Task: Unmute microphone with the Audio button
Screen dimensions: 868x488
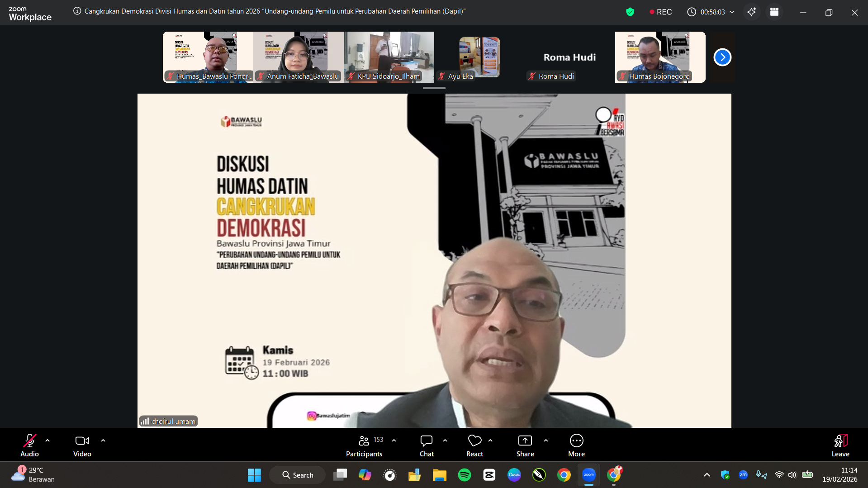Action: pos(29,445)
